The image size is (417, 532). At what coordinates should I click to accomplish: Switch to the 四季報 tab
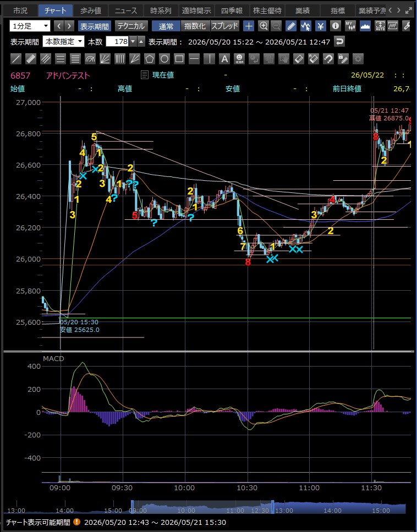[x=232, y=11]
